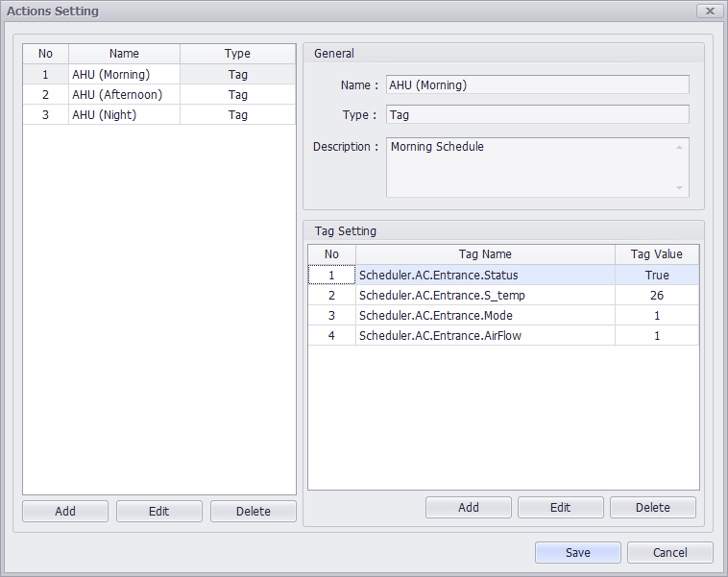Select the AHU (Afternoon) action row
This screenshot has width=728, height=577.
tap(124, 94)
